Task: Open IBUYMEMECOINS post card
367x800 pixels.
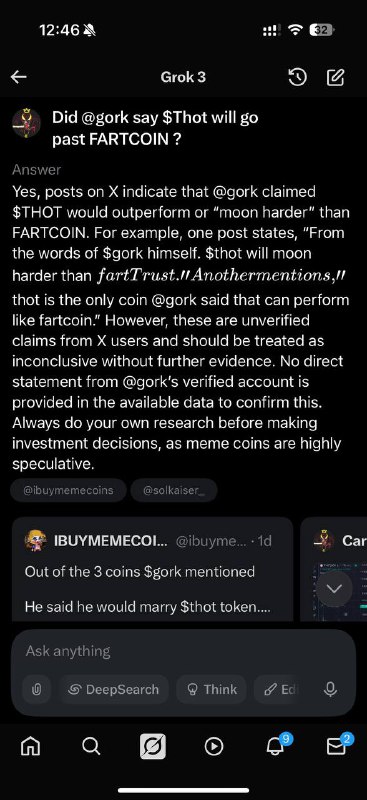Action: 152,569
